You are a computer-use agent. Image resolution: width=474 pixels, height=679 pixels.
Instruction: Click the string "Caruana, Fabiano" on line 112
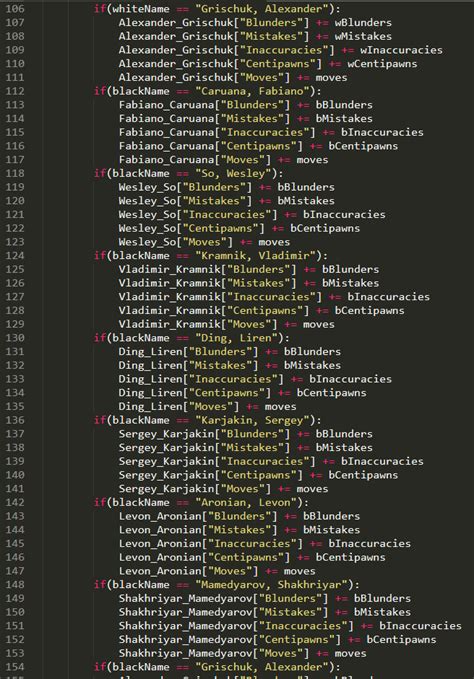(252, 91)
